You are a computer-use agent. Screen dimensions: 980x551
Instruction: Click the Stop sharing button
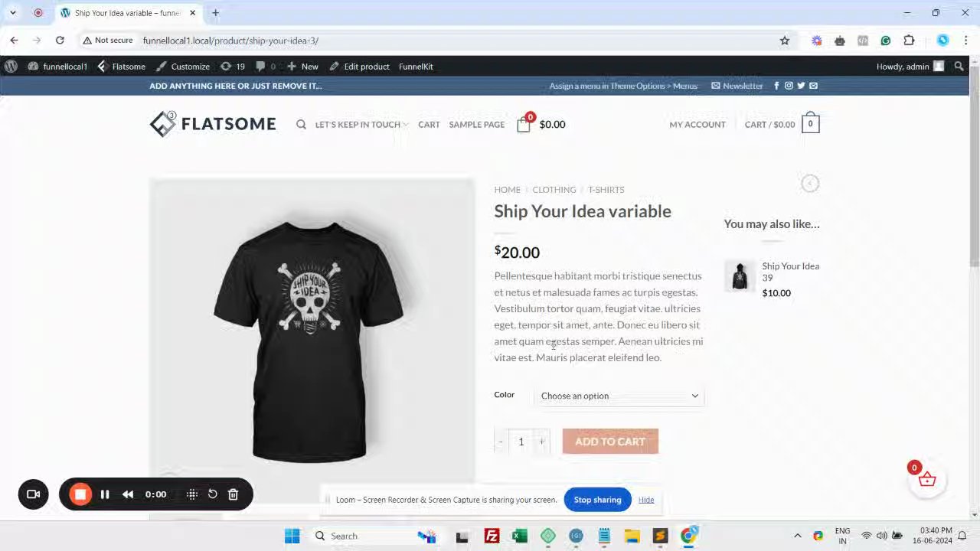click(x=597, y=500)
